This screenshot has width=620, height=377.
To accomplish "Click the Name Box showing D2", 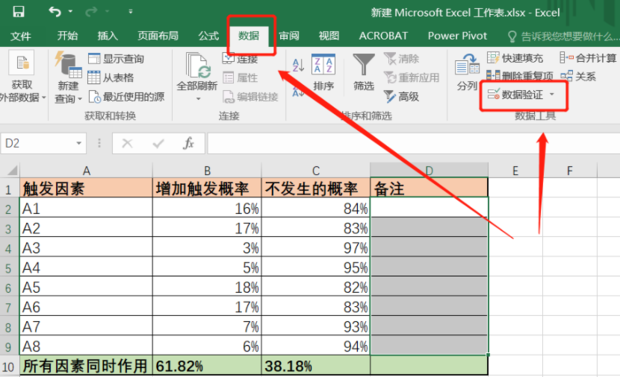I will coord(37,143).
